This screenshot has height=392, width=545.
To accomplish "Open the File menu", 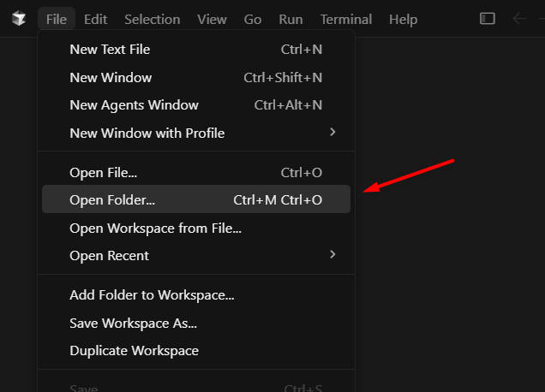I will pyautogui.click(x=57, y=19).
